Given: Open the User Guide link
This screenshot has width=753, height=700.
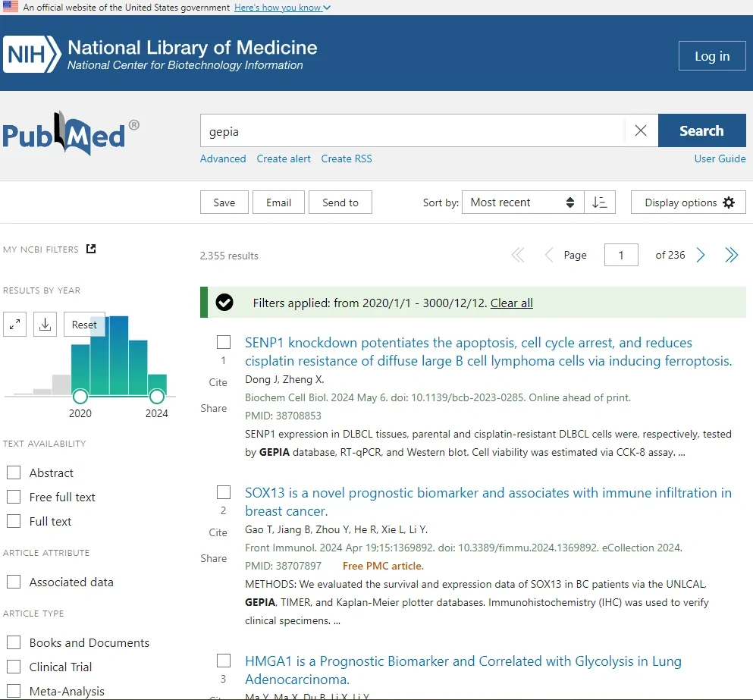Looking at the screenshot, I should [x=720, y=159].
